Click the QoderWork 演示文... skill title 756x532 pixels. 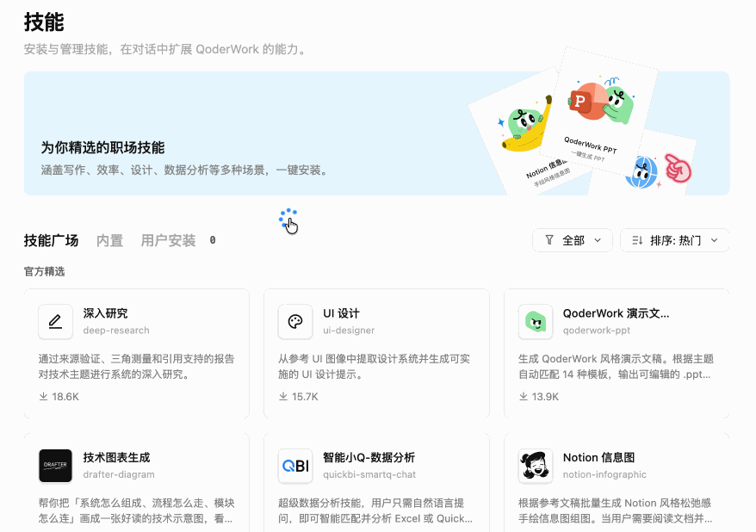click(x=617, y=313)
